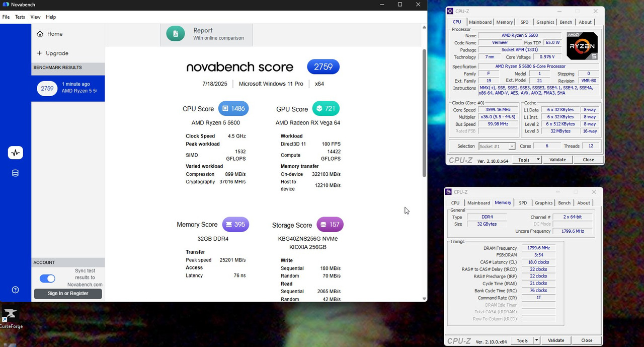The width and height of the screenshot is (644, 347).
Task: Switch to CPU tab in lower CPU-Z
Action: click(455, 203)
